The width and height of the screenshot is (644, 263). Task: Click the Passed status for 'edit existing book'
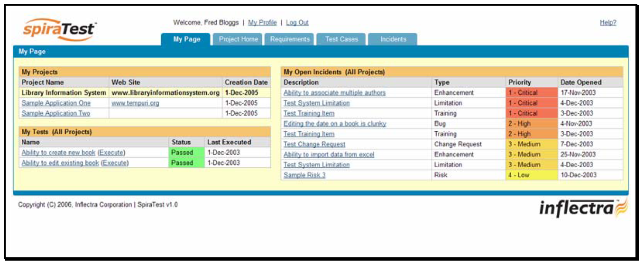[x=187, y=163]
